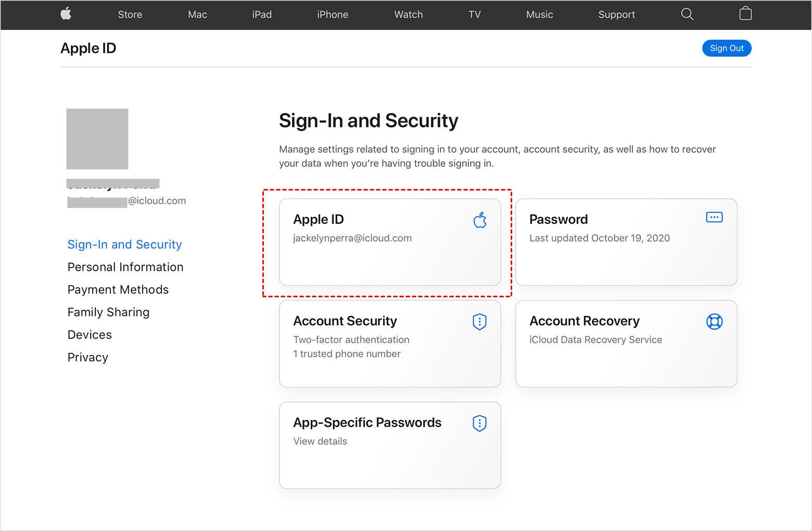This screenshot has height=531, width=812.
Task: Click the gray profile picture placeholder
Action: click(x=97, y=139)
